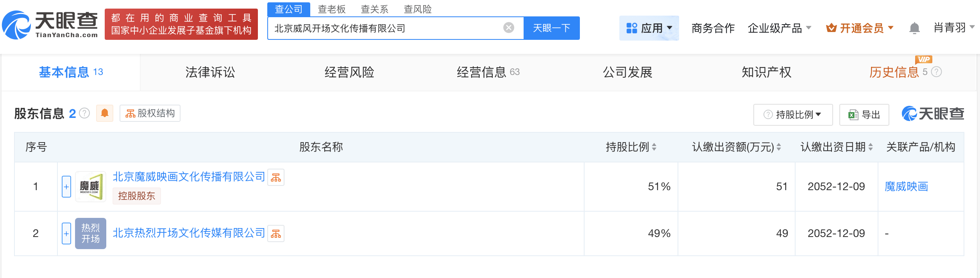The width and height of the screenshot is (980, 278).
Task: Click the orange alert bell beside 股东信息
Action: 105,113
